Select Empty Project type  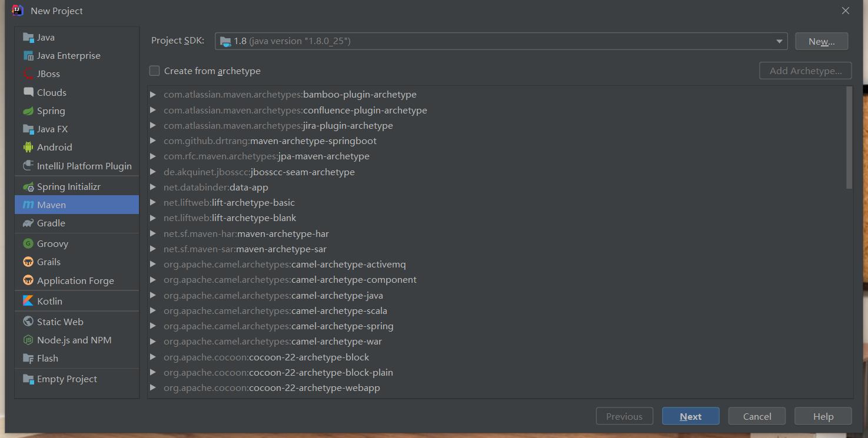[77, 379]
